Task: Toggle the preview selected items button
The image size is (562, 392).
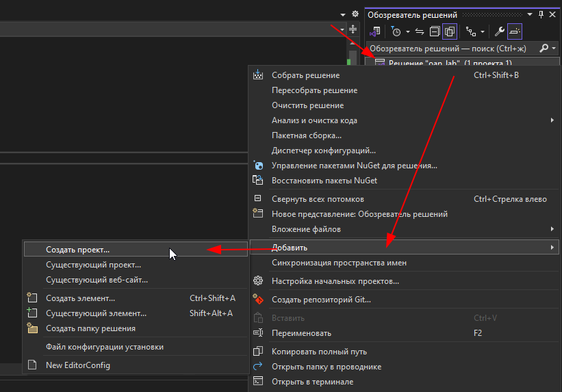Action: [515, 31]
